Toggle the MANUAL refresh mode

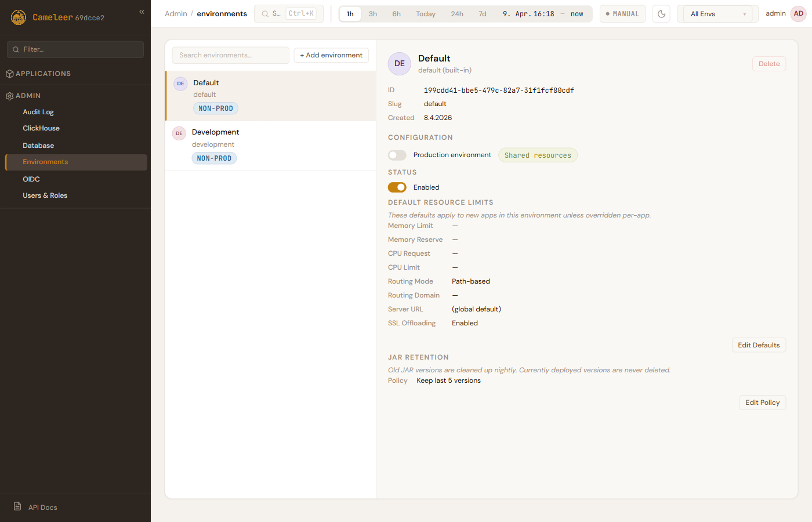[622, 14]
